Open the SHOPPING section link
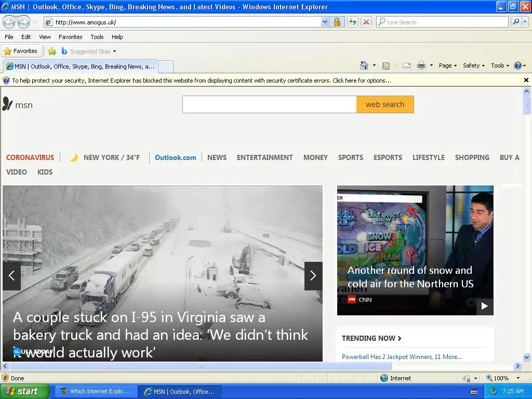The width and height of the screenshot is (532, 399). [x=472, y=157]
